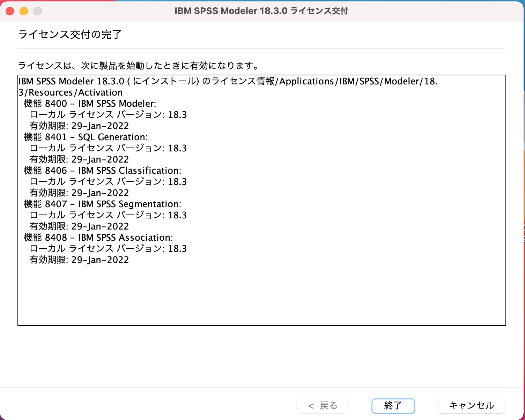The height and width of the screenshot is (420, 525).
Task: Click the キャンセル button
Action: point(472,406)
